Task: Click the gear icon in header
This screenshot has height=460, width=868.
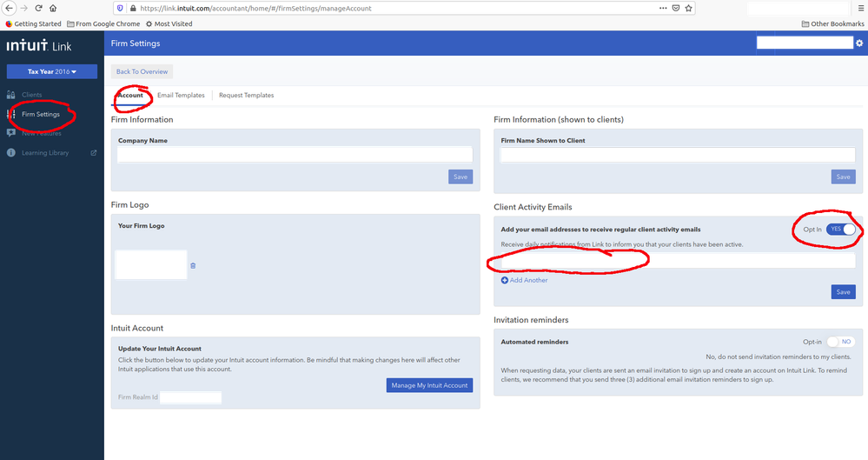Action: click(859, 43)
